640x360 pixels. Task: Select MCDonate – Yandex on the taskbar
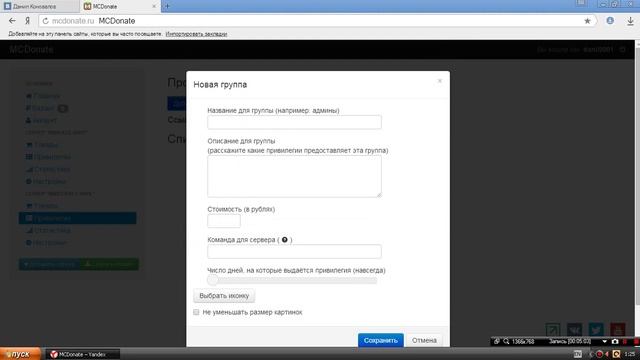coord(82,354)
